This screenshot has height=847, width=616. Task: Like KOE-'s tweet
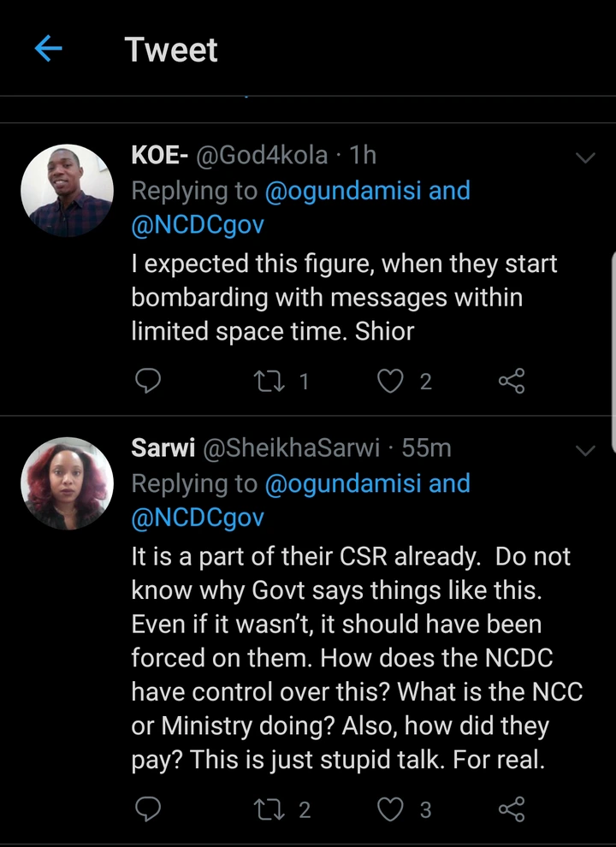click(x=391, y=382)
